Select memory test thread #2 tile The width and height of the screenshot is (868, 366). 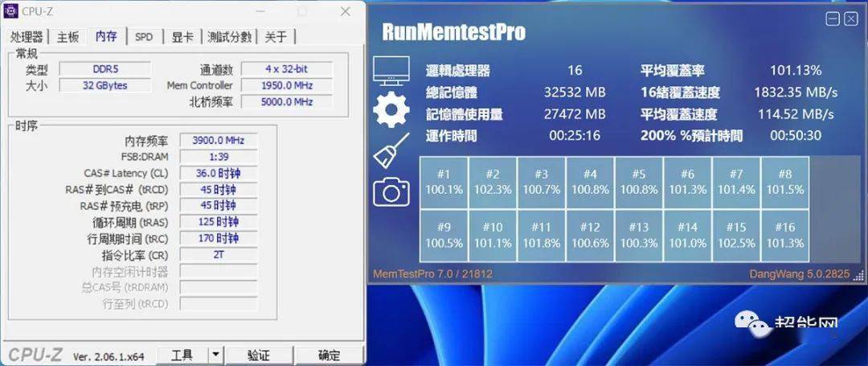493,182
